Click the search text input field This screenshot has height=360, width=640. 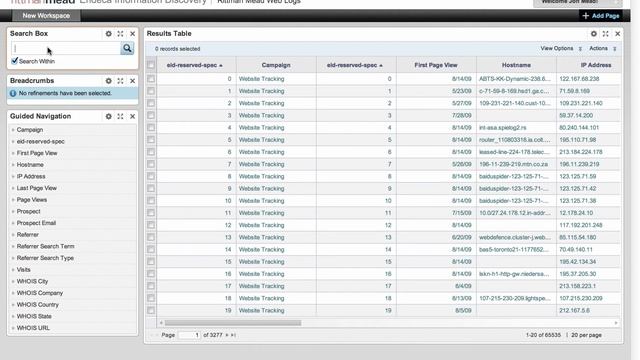(x=66, y=49)
